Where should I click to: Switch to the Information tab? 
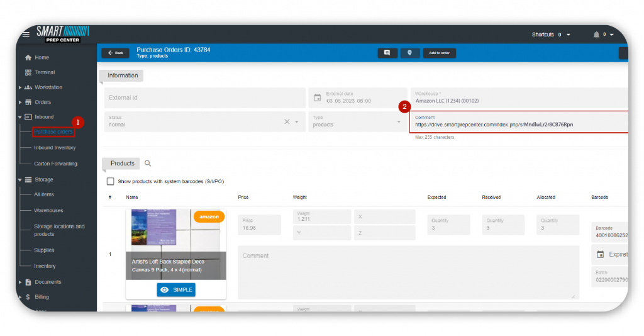tap(123, 76)
